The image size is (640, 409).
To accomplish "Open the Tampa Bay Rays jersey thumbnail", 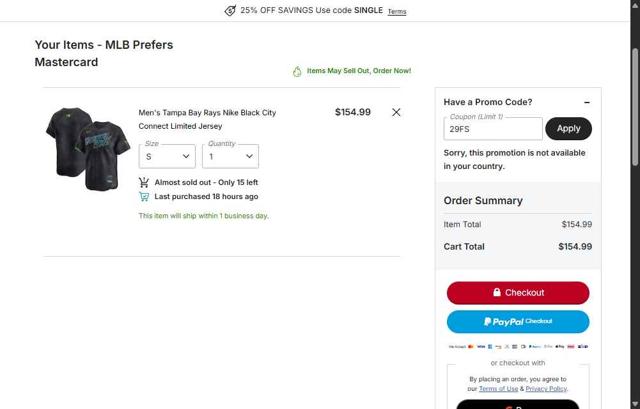I will [x=87, y=149].
